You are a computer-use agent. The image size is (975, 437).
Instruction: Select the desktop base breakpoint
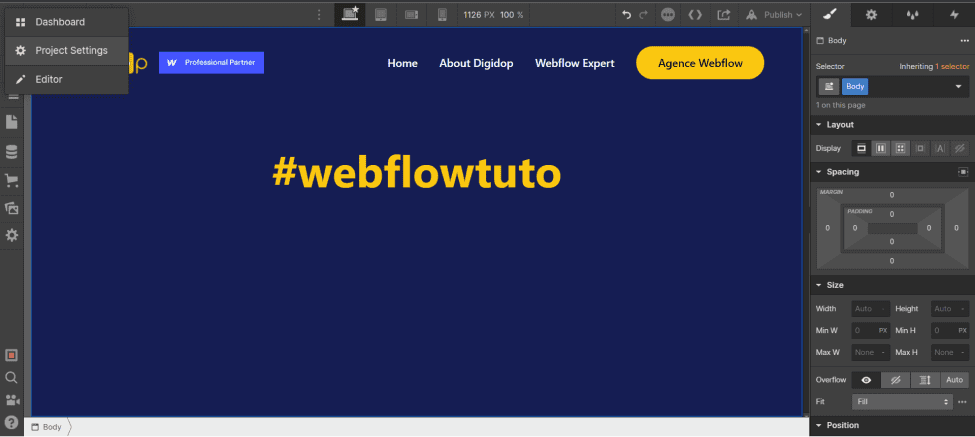pos(350,14)
